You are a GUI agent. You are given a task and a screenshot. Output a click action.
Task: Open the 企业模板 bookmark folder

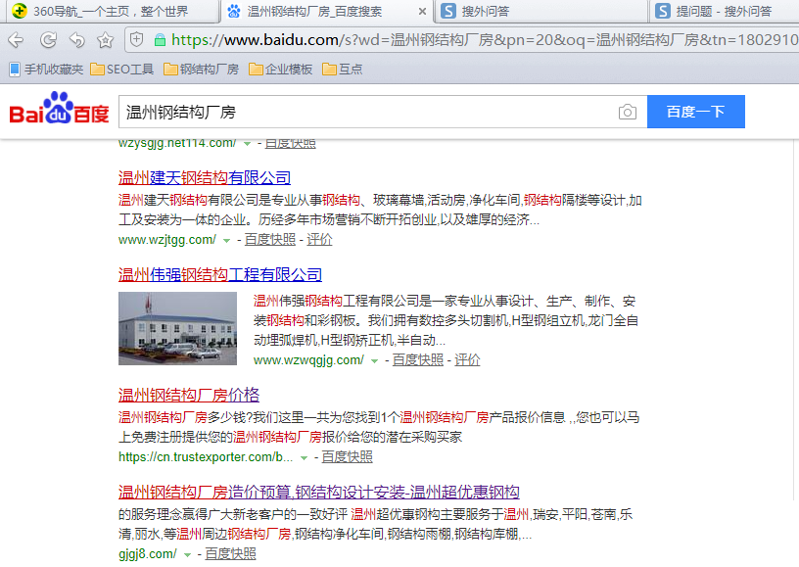tap(280, 69)
